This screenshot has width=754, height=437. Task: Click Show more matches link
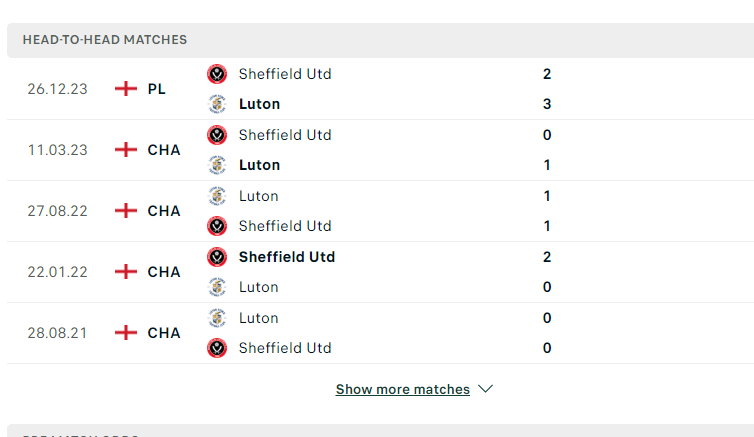coord(402,389)
